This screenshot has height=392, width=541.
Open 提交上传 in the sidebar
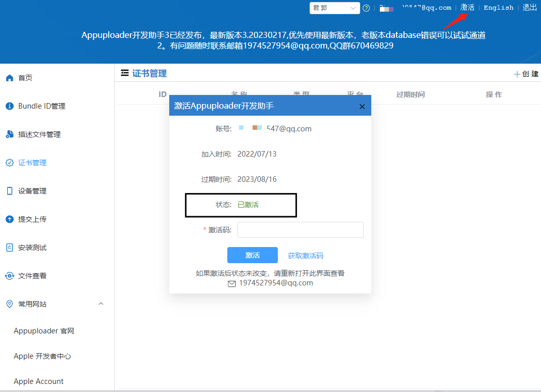coord(32,219)
